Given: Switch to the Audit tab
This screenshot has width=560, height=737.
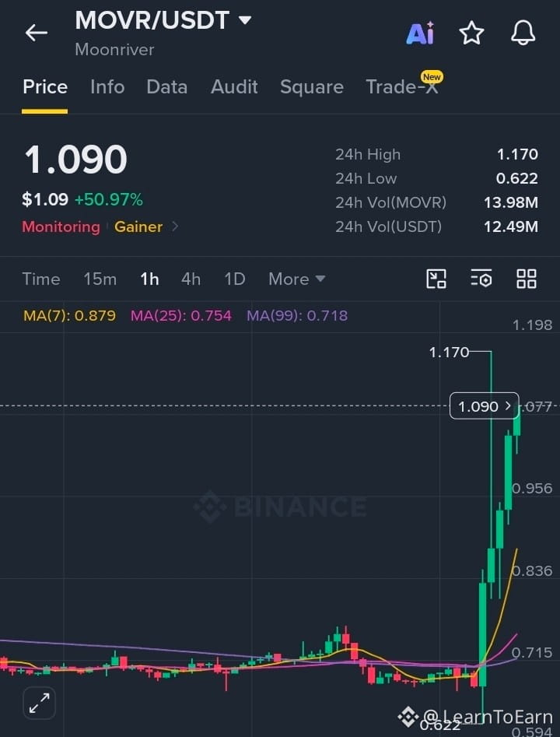Looking at the screenshot, I should (x=234, y=87).
